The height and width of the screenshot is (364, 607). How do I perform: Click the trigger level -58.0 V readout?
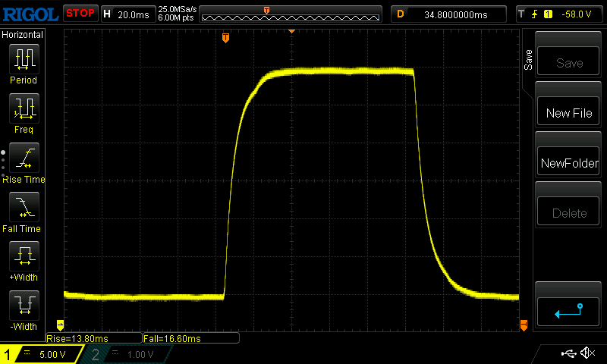coord(577,14)
